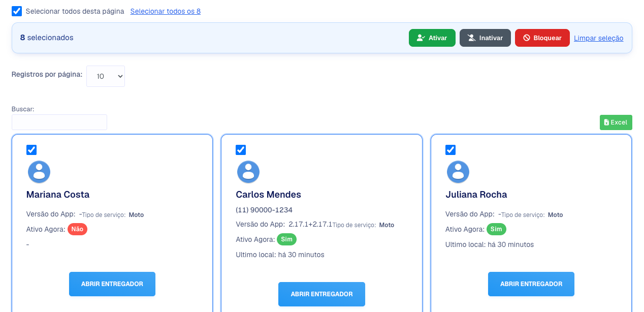This screenshot has height=312, width=644.
Task: Uncheck 'Selecionar todos desta página' checkbox
Action: [x=17, y=11]
